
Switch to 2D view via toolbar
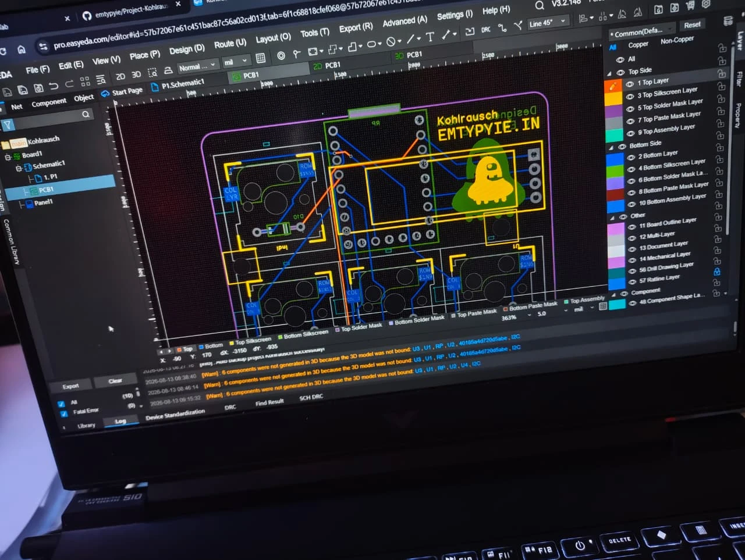pos(120,76)
